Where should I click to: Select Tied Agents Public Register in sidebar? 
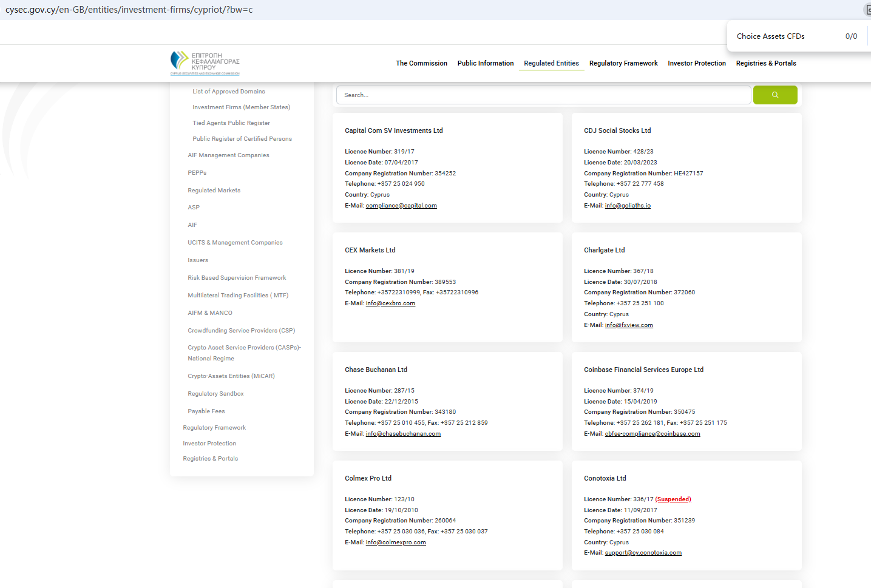231,123
